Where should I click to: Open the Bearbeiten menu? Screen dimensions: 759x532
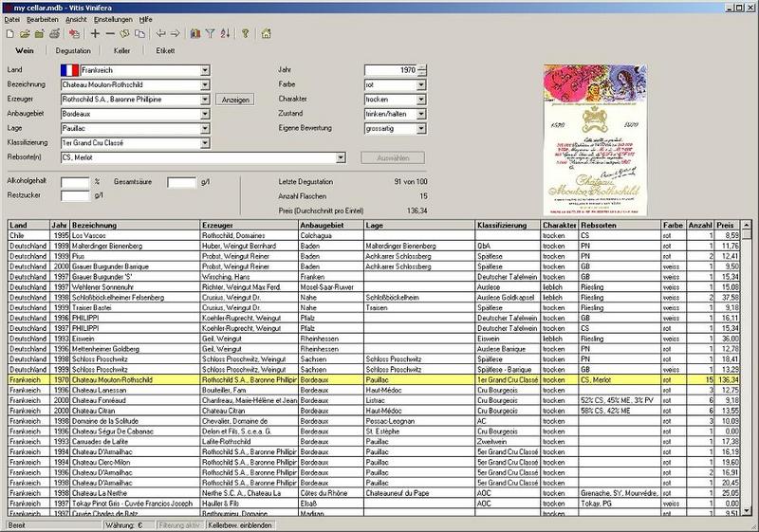(42, 19)
